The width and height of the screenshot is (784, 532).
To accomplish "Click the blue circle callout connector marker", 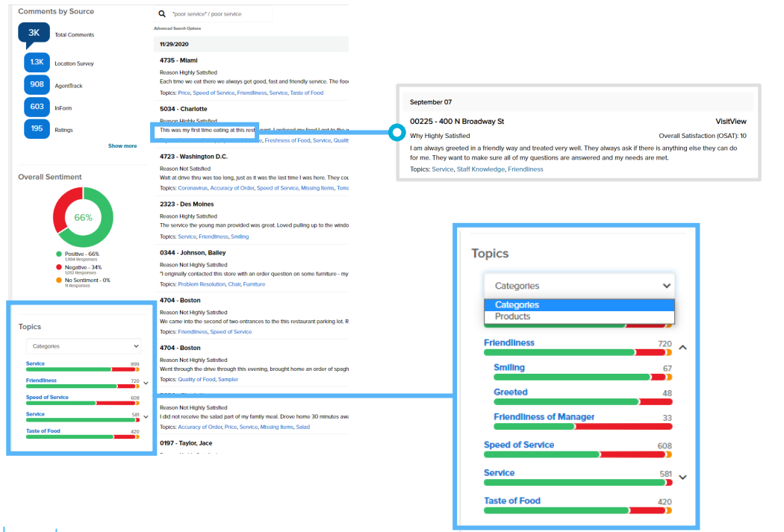I will [x=396, y=134].
